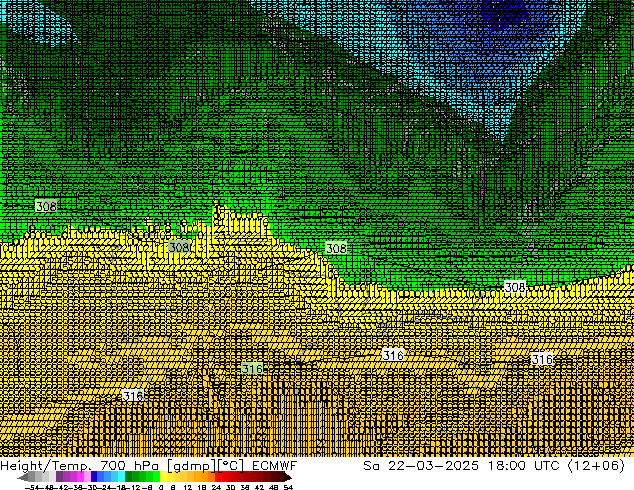Click the white 308 label on the right side
Viewport: 634px width, 490px height.
tap(515, 287)
